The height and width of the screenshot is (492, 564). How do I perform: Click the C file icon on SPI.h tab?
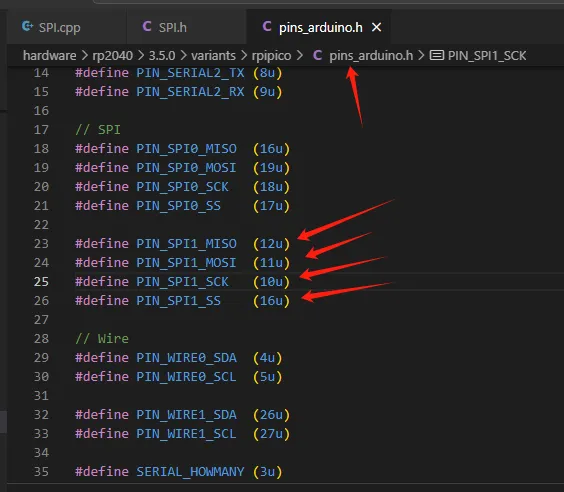tap(147, 27)
